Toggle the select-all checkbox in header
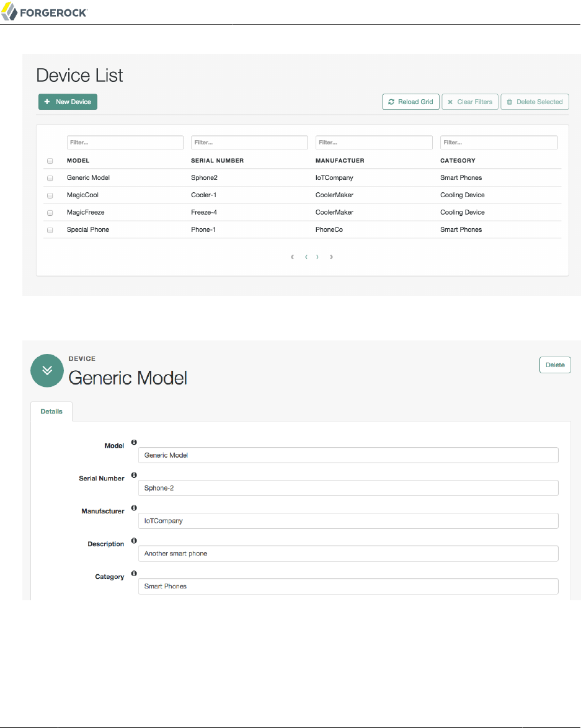Image resolution: width=581 pixels, height=728 pixels. (50, 161)
